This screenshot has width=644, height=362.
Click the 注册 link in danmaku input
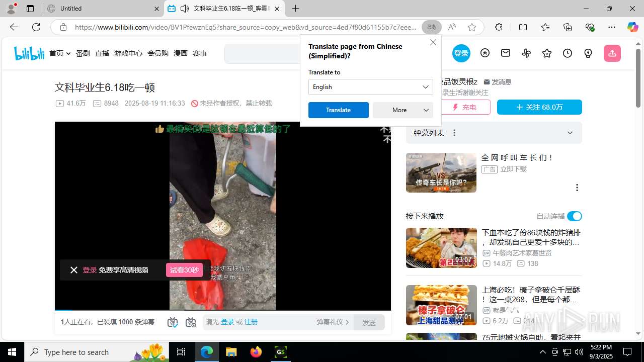tap(251, 322)
